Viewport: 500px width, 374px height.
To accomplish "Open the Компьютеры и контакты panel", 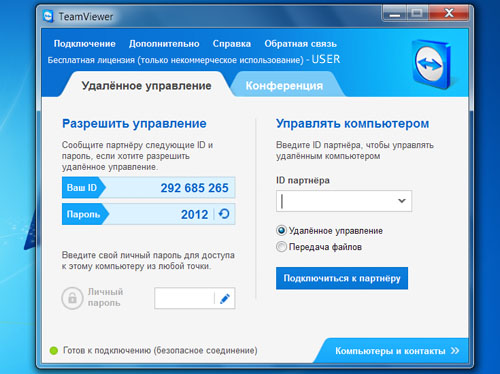I will click(390, 351).
